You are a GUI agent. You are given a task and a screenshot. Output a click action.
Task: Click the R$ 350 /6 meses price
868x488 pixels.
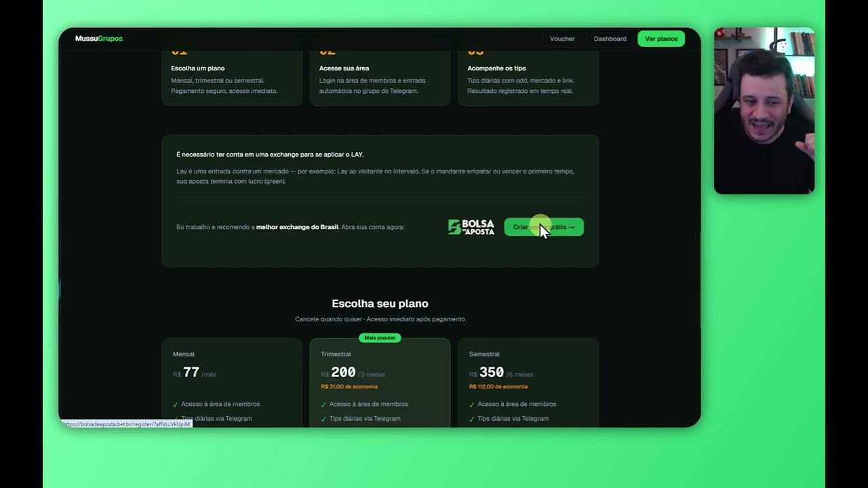501,373
